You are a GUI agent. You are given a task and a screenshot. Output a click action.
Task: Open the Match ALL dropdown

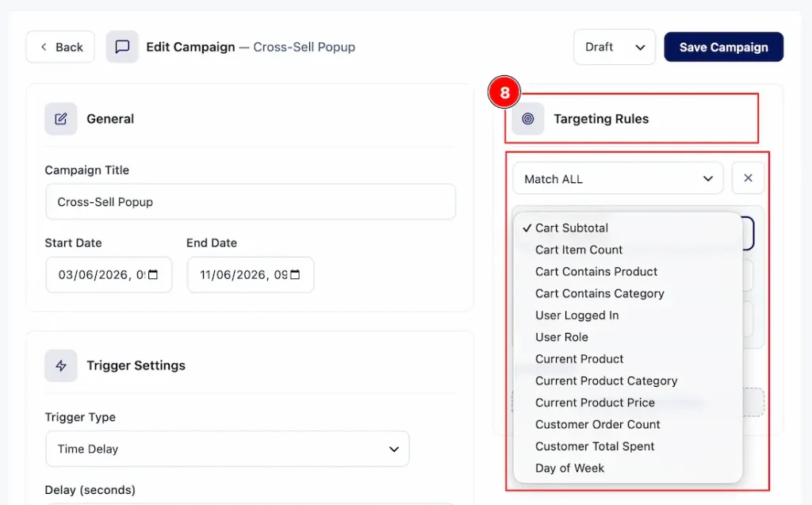coord(618,178)
